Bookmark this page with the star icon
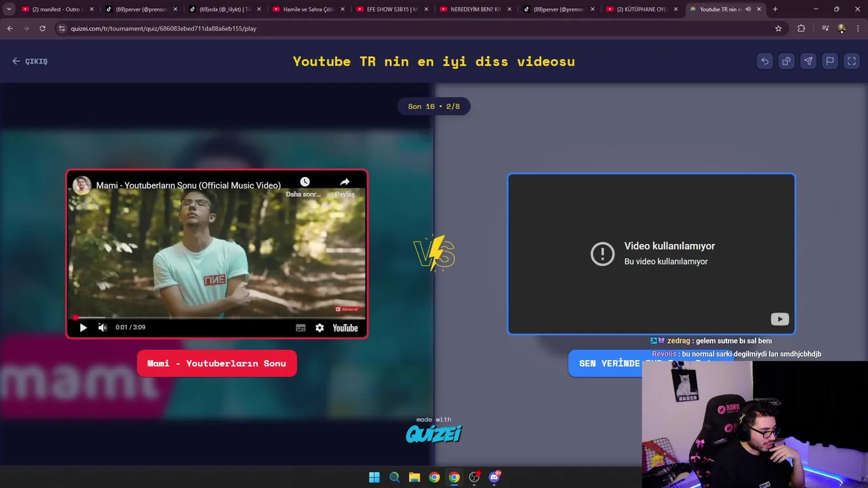The image size is (868, 488). pos(778,28)
